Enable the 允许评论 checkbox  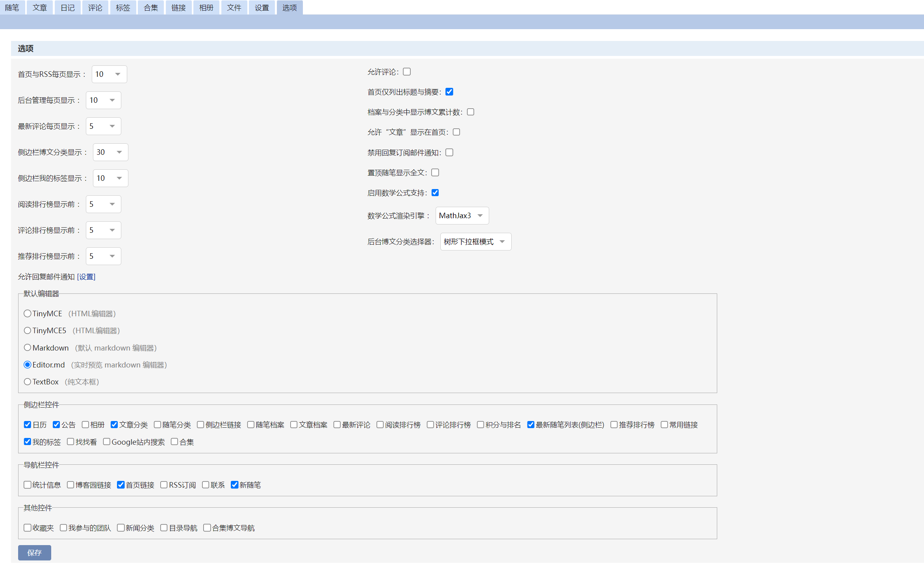407,72
